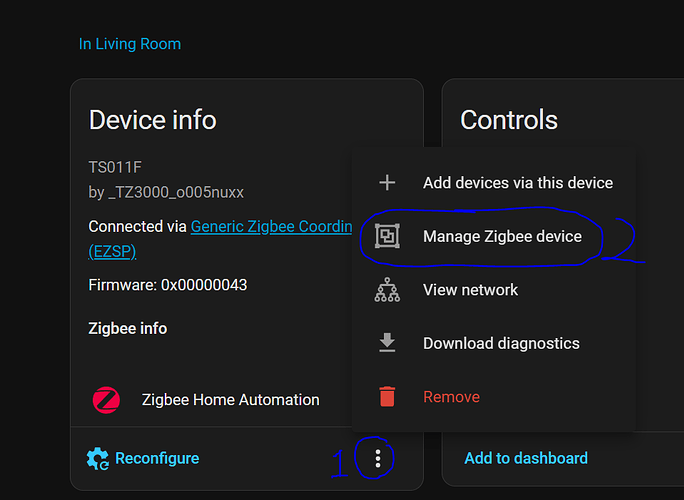This screenshot has height=500, width=684.
Task: Open the three-dot overflow menu
Action: point(378,459)
